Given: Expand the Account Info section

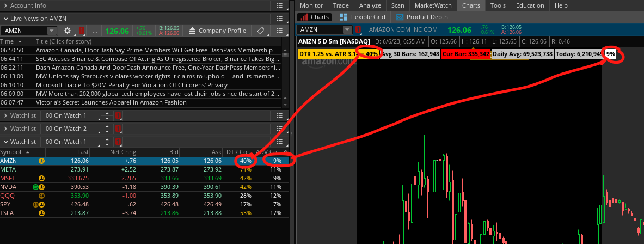Looking at the screenshot, I should tap(6, 6).
